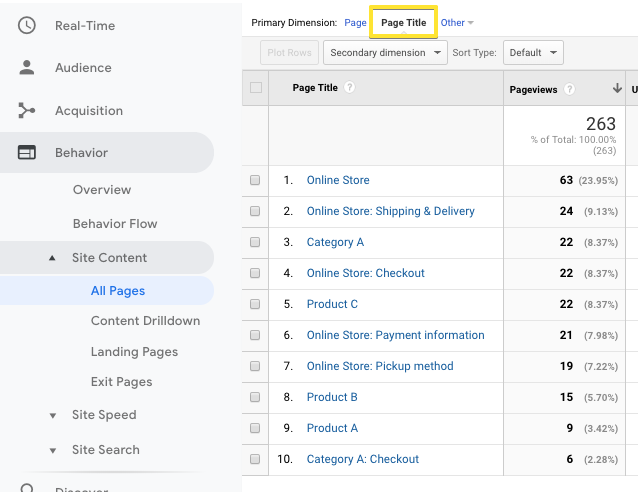Check the box for Online Store row
Viewport: 638px width, 492px height.
[255, 181]
